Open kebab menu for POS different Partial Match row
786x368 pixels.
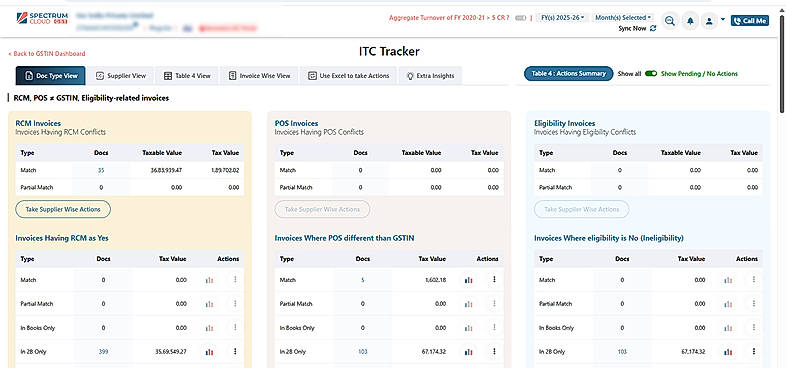pyautogui.click(x=494, y=303)
